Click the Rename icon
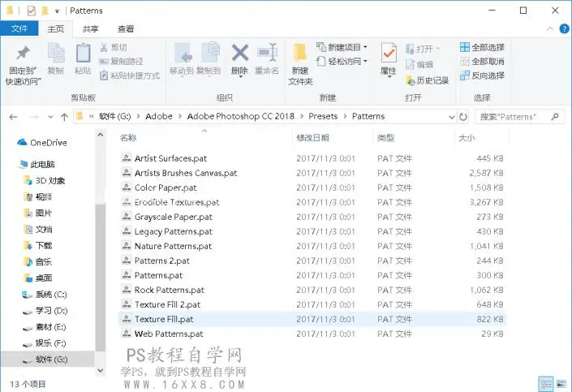 click(267, 54)
